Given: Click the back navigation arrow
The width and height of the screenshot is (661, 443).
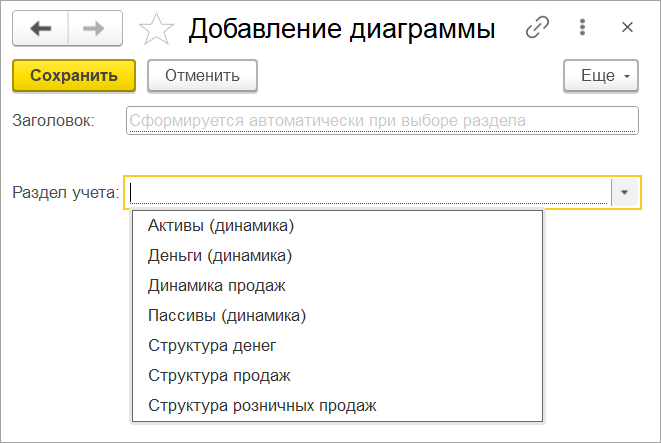Looking at the screenshot, I should click(x=40, y=29).
